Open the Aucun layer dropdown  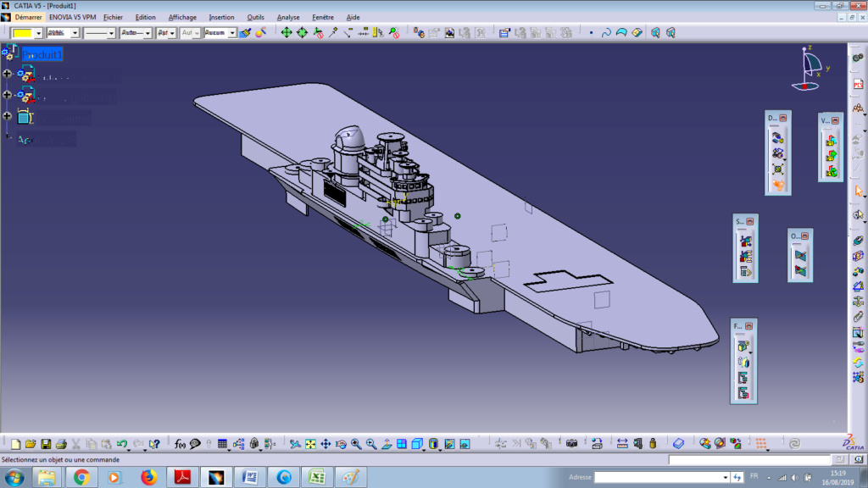tap(232, 33)
